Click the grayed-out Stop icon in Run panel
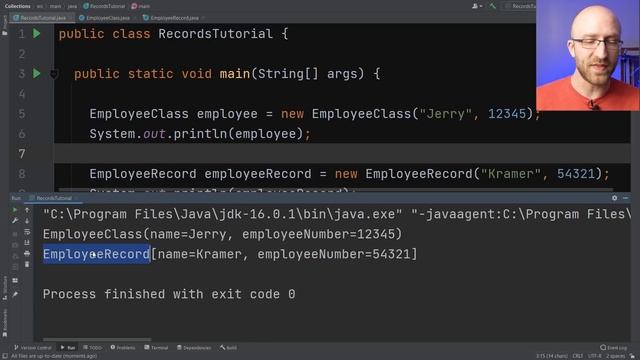The image size is (640, 360). 15,234
